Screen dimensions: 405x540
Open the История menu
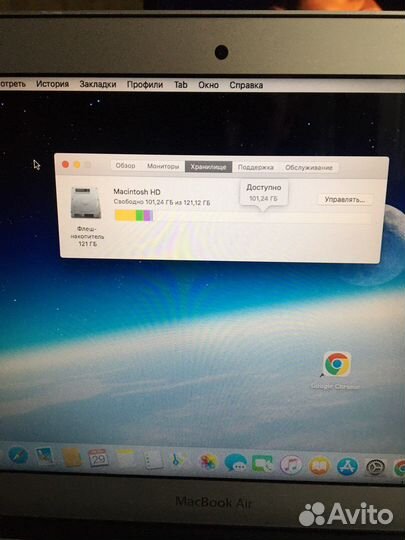point(52,84)
